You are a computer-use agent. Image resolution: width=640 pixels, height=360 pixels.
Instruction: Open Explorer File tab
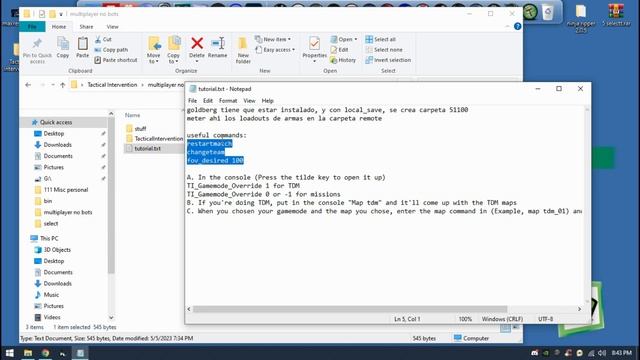tap(32, 27)
